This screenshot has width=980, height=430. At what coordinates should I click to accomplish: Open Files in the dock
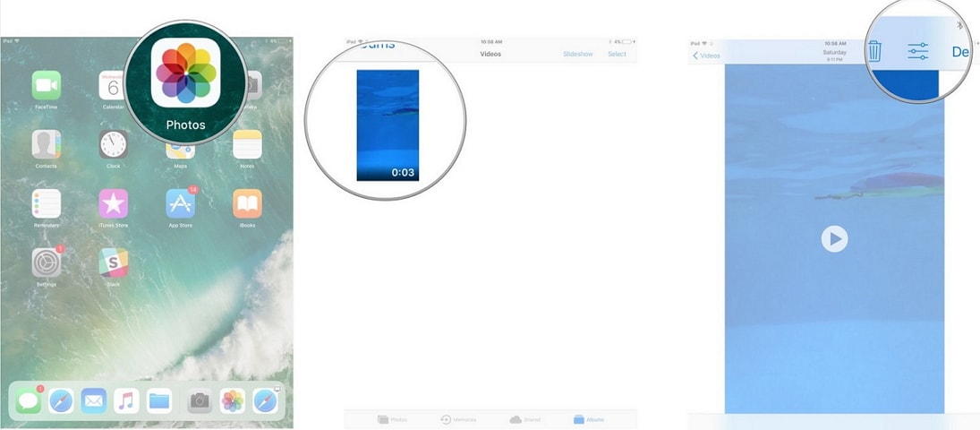coord(159,400)
